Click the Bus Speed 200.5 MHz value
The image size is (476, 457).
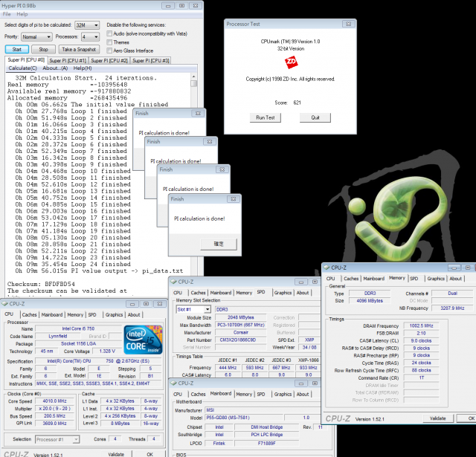pos(54,416)
